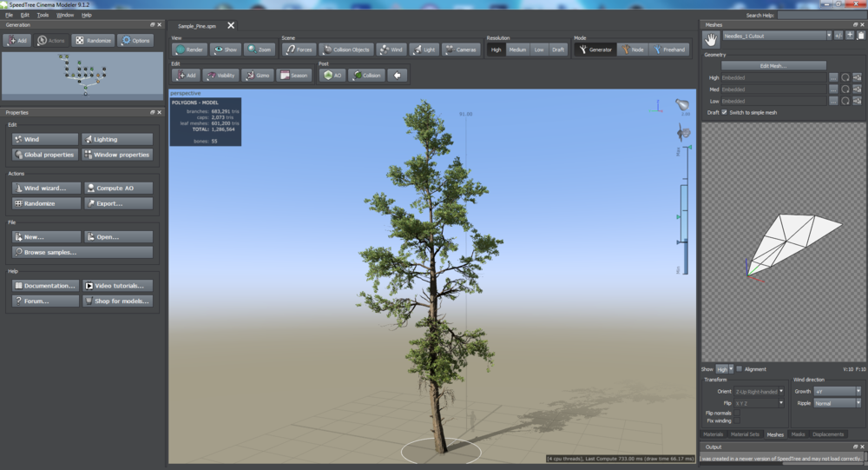This screenshot has height=470, width=868.
Task: Click the Gizmo edit tool
Action: 256,76
